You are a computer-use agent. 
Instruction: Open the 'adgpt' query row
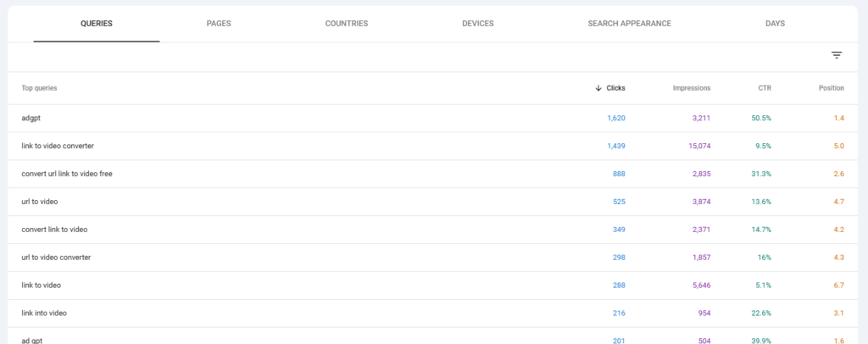[x=433, y=119]
